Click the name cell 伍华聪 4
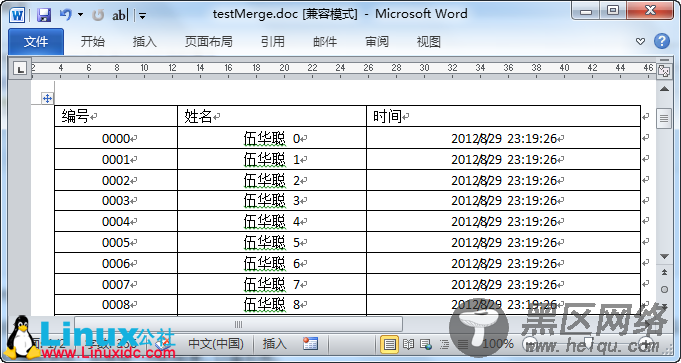The image size is (681, 363). click(272, 221)
